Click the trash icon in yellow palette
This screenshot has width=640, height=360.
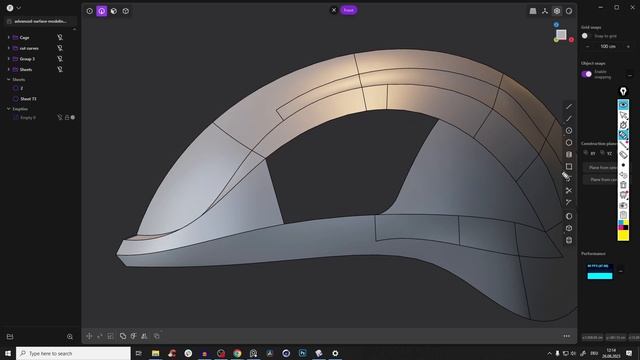(x=623, y=185)
